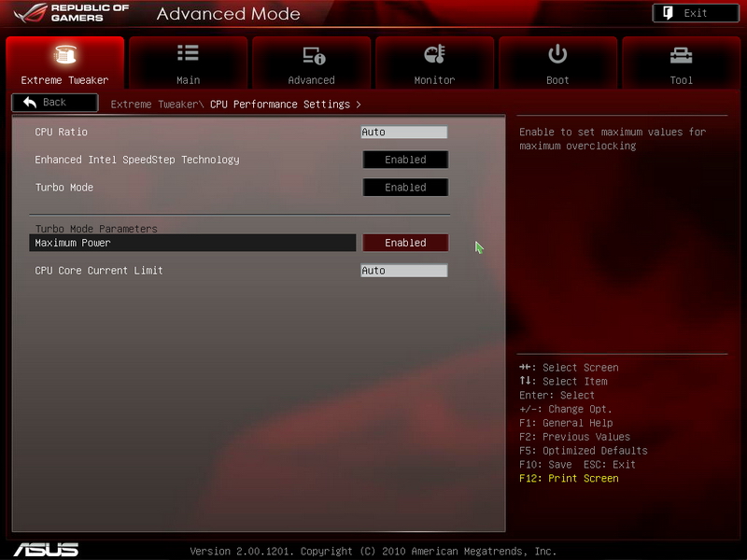Click CPU Core Current Limit field
The width and height of the screenshot is (747, 560).
click(x=404, y=271)
